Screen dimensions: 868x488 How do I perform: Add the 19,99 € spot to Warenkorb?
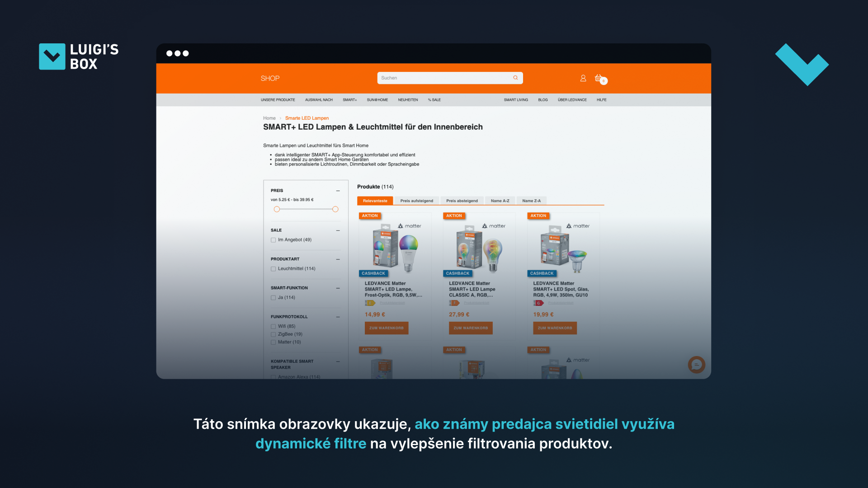[x=555, y=328]
